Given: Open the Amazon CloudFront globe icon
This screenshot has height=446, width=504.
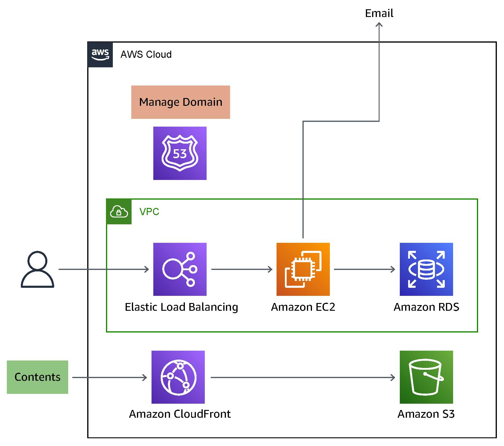Looking at the screenshot, I should point(178,377).
